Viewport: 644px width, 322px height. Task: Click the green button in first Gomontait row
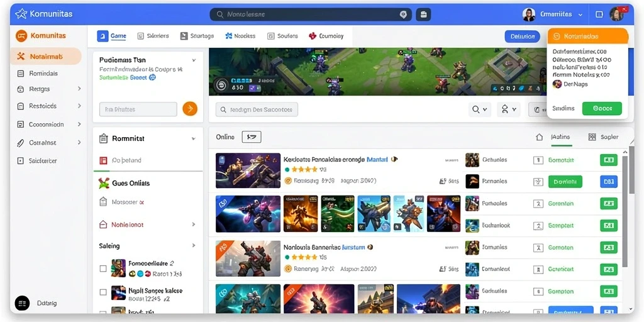click(609, 160)
